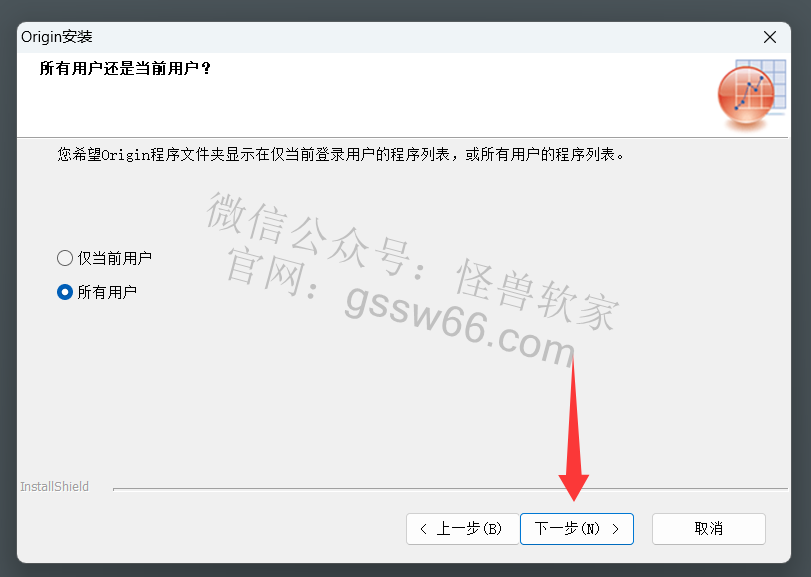
Task: Continue with 下一步(N) button
Action: (x=577, y=529)
